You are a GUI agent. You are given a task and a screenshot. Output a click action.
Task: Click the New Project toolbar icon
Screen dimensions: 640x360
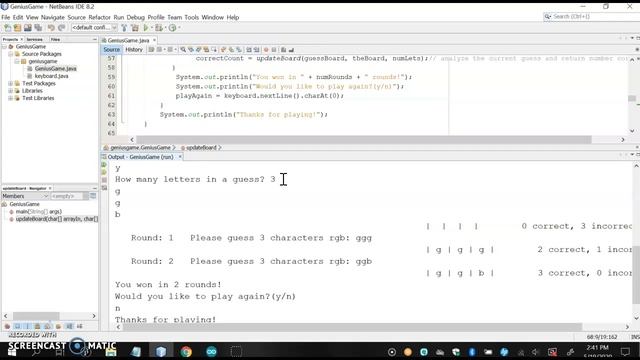click(18, 28)
